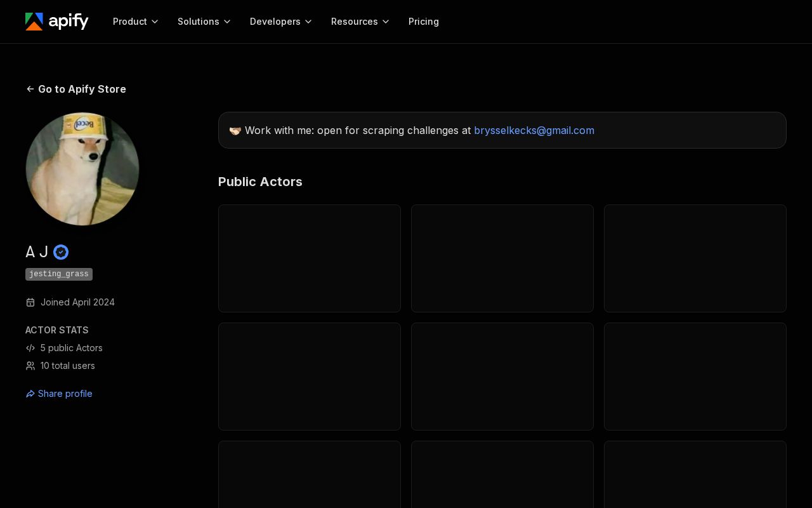Viewport: 812px width, 508px height.
Task: Click the calendar icon beside Joined date
Action: [x=30, y=302]
